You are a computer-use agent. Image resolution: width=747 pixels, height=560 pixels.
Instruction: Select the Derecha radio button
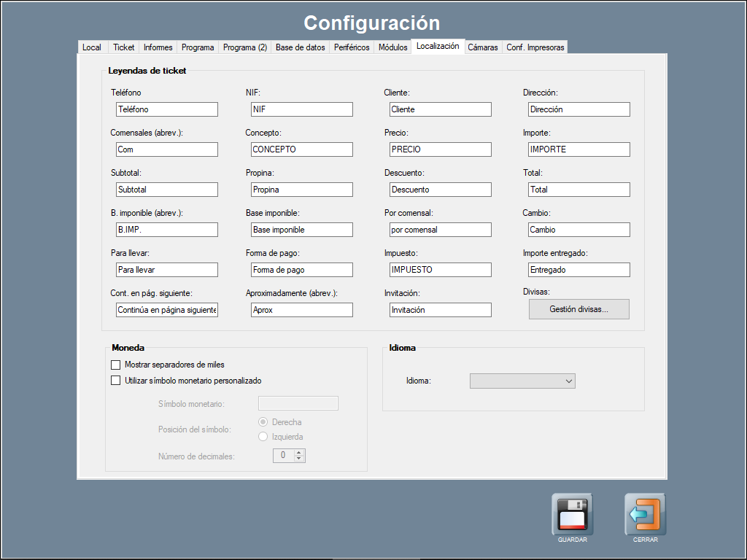click(x=263, y=422)
